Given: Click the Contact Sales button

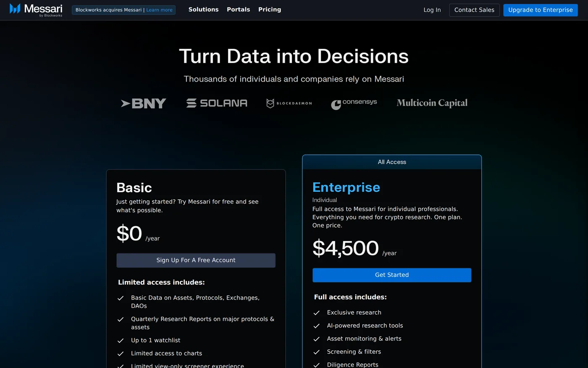Looking at the screenshot, I should [475, 10].
